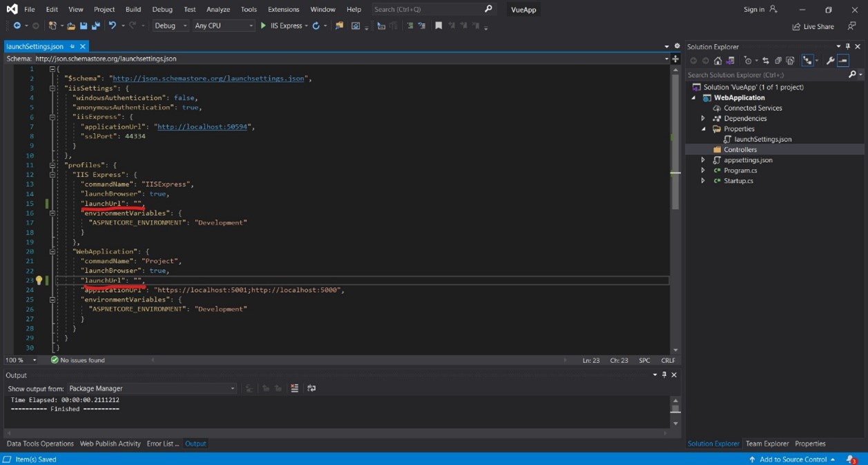Click the Refresh browser toolbar icon
This screenshot has height=465, width=868.
(x=316, y=26)
